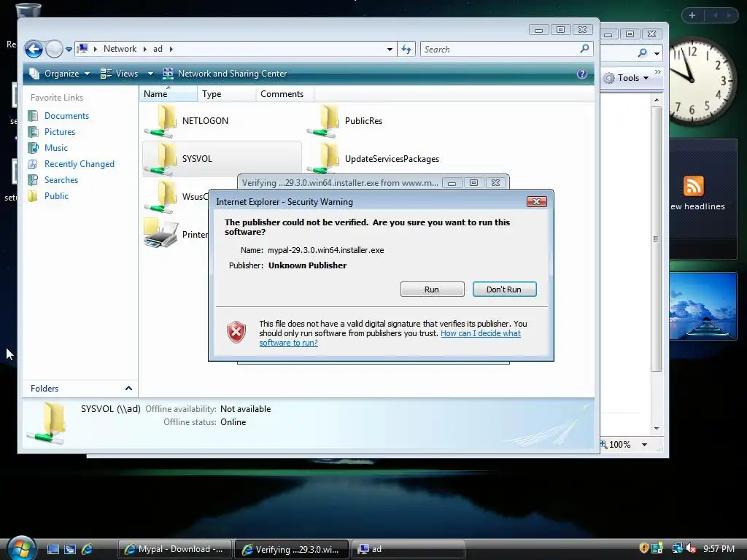Select the NETLOGON shared folder icon

[x=161, y=121]
